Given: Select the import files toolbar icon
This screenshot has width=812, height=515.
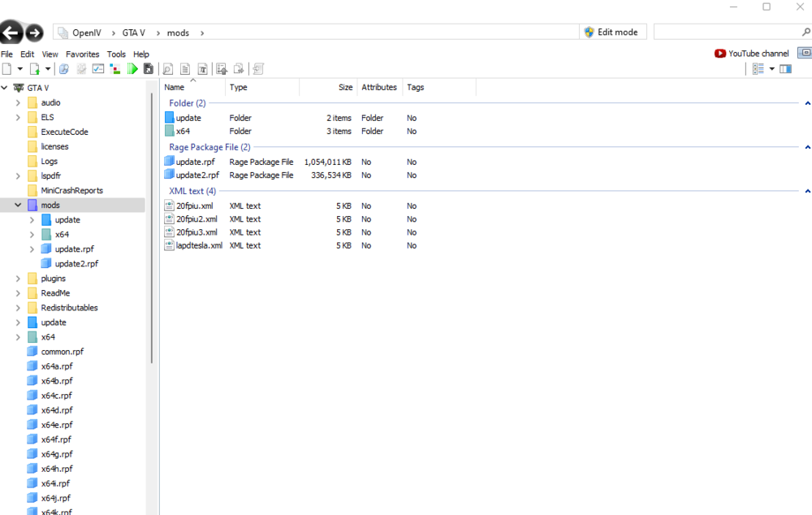Looking at the screenshot, I should 221,68.
